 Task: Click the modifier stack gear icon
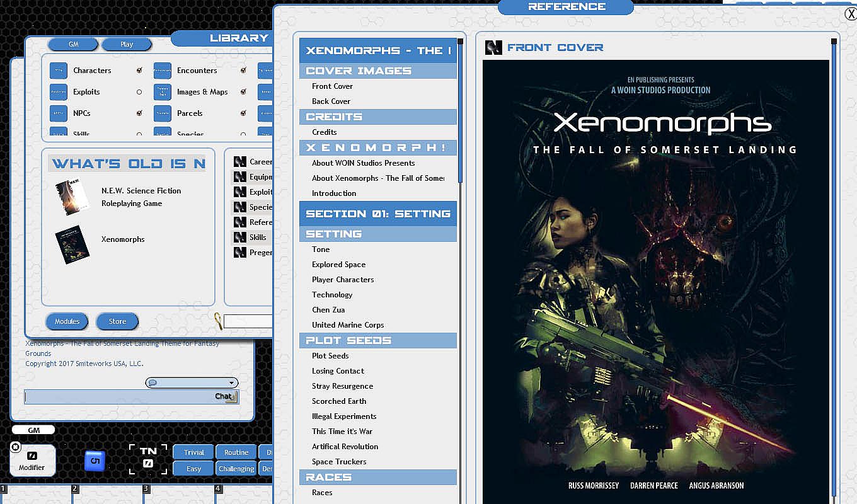coord(16,447)
